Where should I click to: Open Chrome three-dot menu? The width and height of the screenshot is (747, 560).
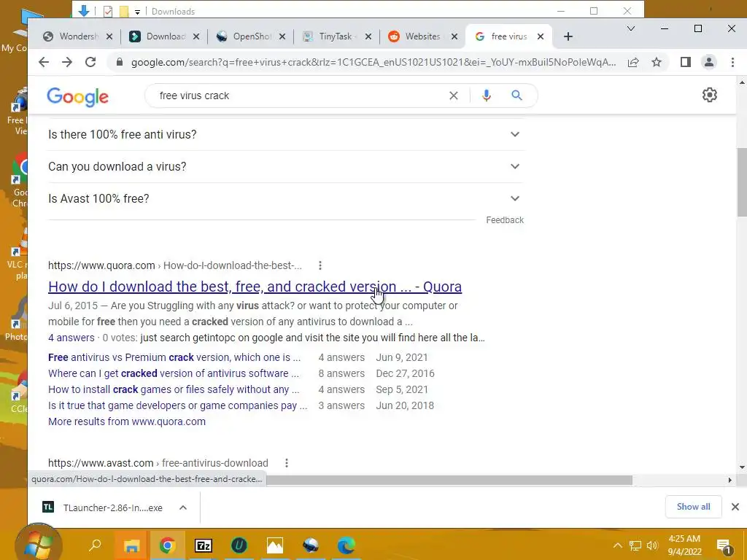732,63
